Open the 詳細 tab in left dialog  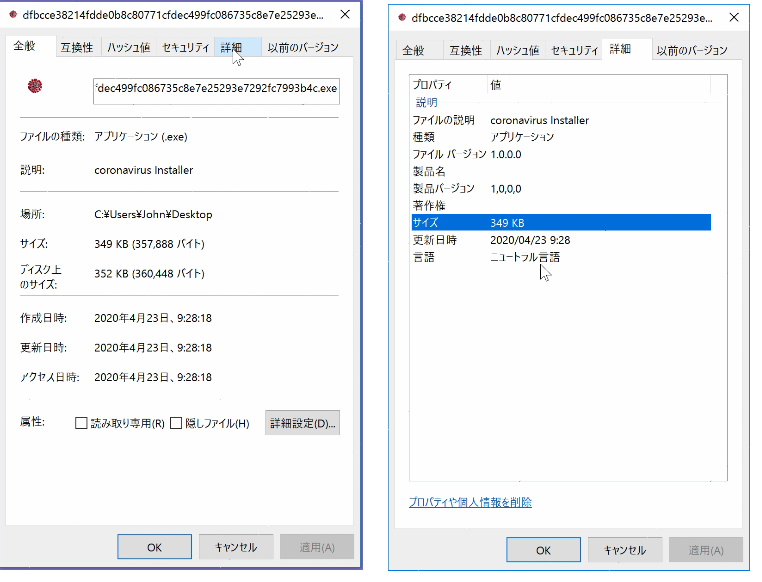[x=231, y=47]
